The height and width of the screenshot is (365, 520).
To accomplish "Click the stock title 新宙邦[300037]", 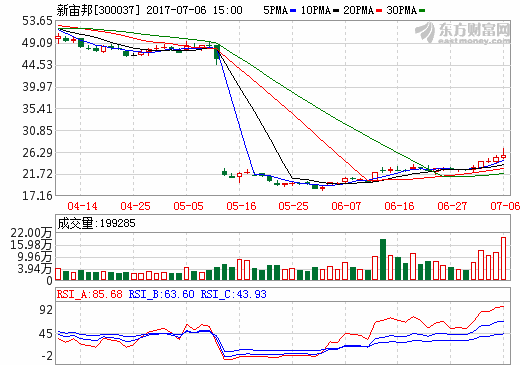I will 98,10.
